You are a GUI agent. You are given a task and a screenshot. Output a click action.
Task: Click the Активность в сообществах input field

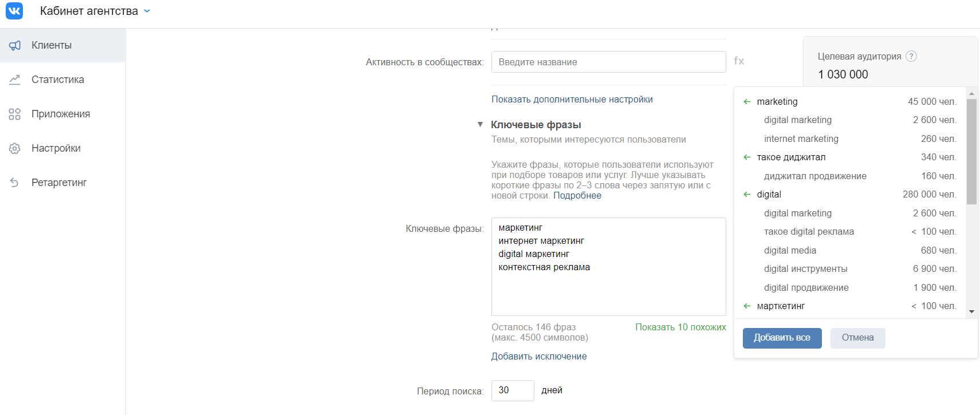608,62
